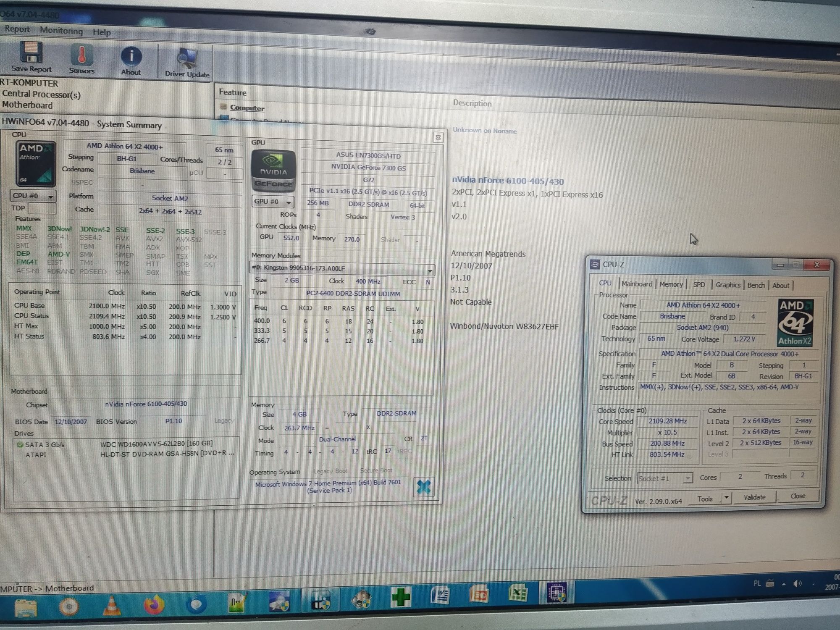Open the Help menu
The width and height of the screenshot is (840, 630).
tap(102, 32)
